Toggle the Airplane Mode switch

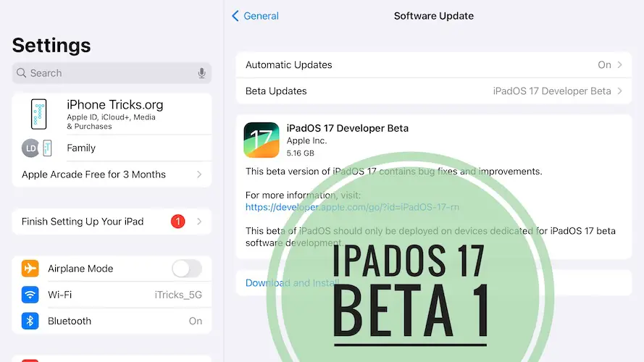coord(186,269)
